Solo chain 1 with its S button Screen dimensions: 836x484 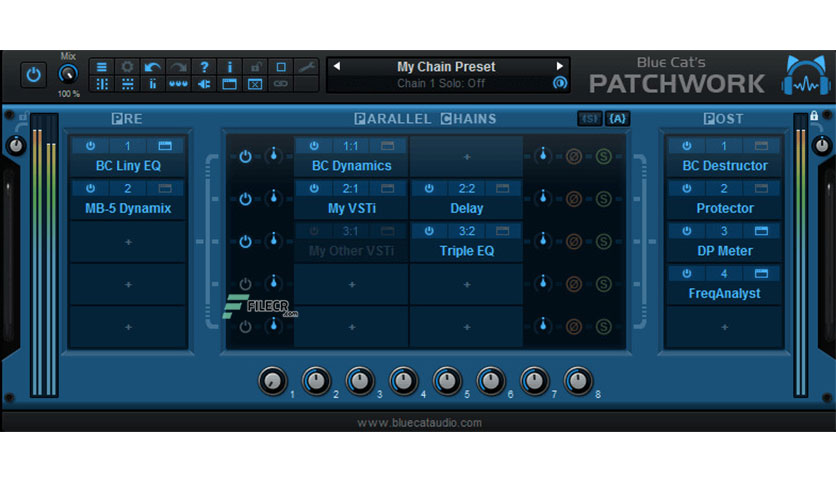tap(604, 156)
